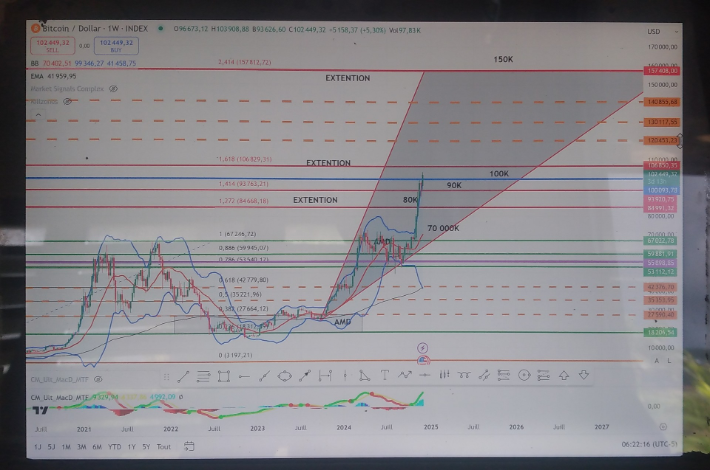Select the triangle shape tool
The width and height of the screenshot is (710, 470).
click(x=365, y=375)
